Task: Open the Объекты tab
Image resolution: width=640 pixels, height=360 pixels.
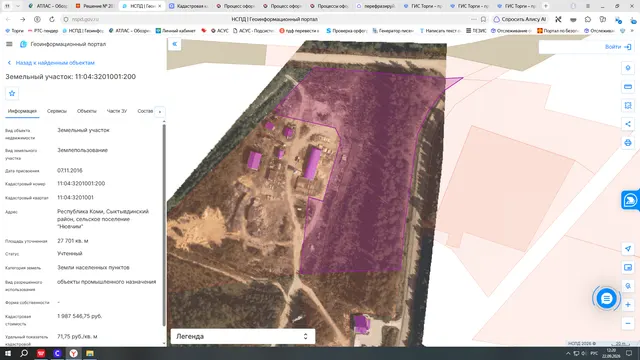Action: coord(87,111)
